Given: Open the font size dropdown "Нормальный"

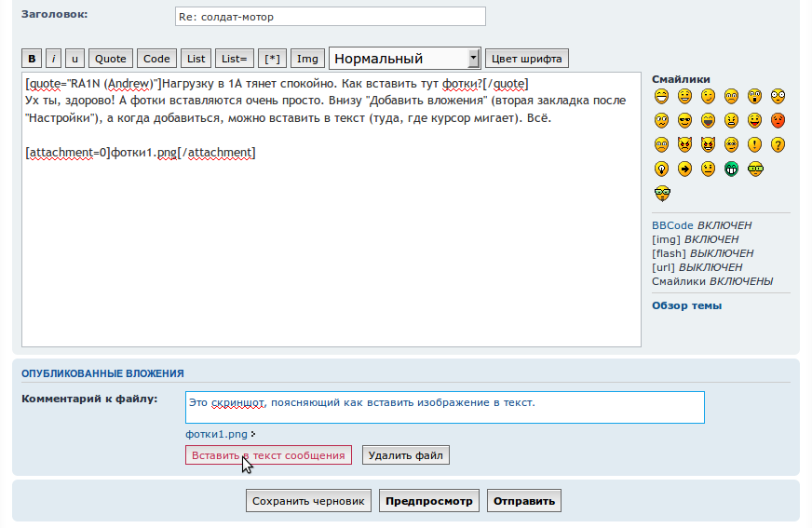Looking at the screenshot, I should point(404,59).
